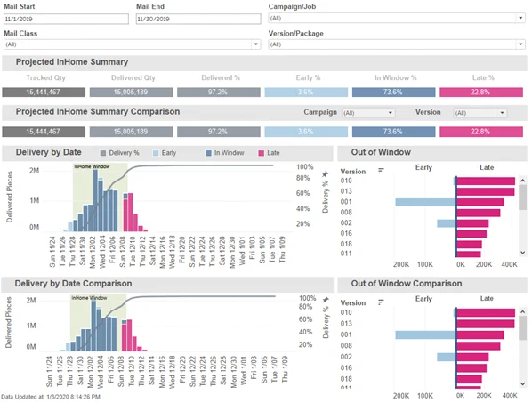Click sort icon beside Version in Out of Window
532x403 pixels.
[x=381, y=171]
